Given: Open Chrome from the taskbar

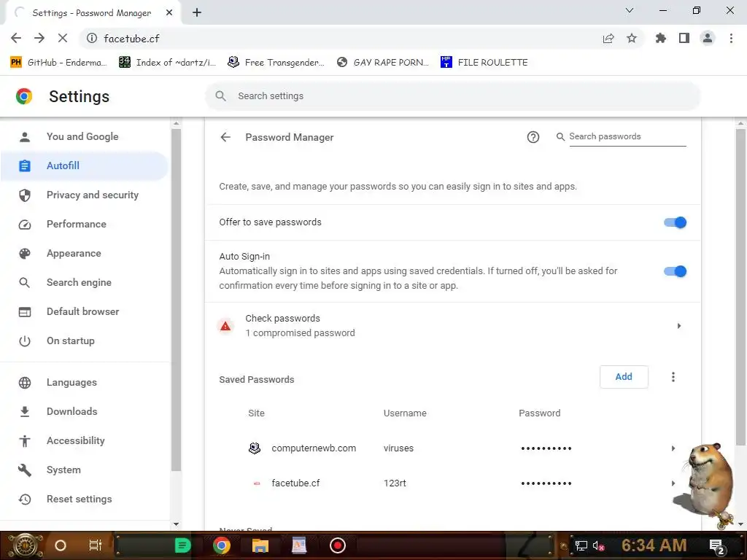Looking at the screenshot, I should [x=222, y=545].
